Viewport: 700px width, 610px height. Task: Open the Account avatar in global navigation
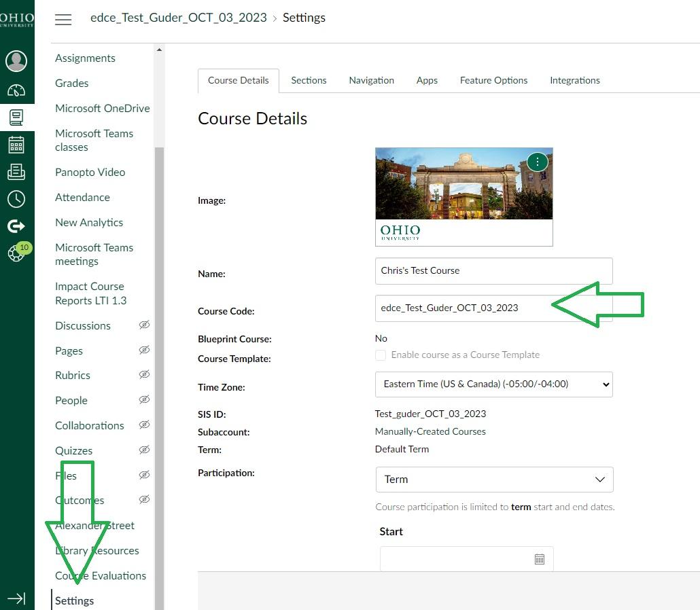coord(16,61)
